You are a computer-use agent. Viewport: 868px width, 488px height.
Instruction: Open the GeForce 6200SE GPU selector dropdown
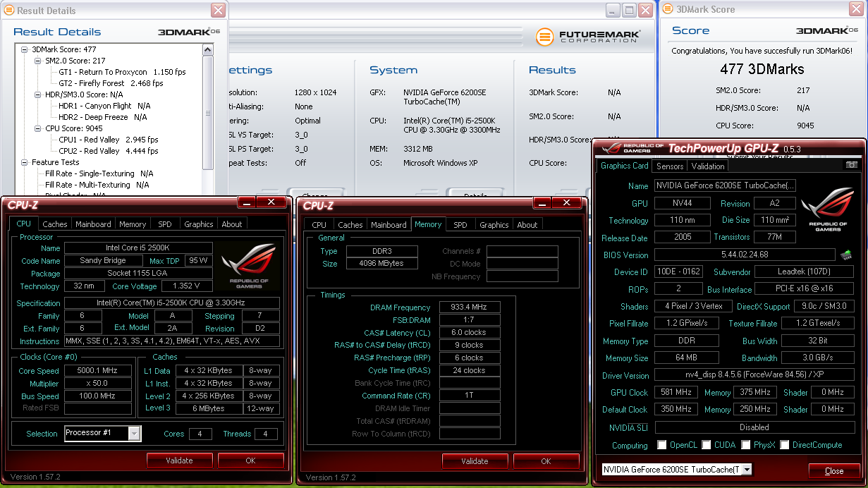(747, 470)
